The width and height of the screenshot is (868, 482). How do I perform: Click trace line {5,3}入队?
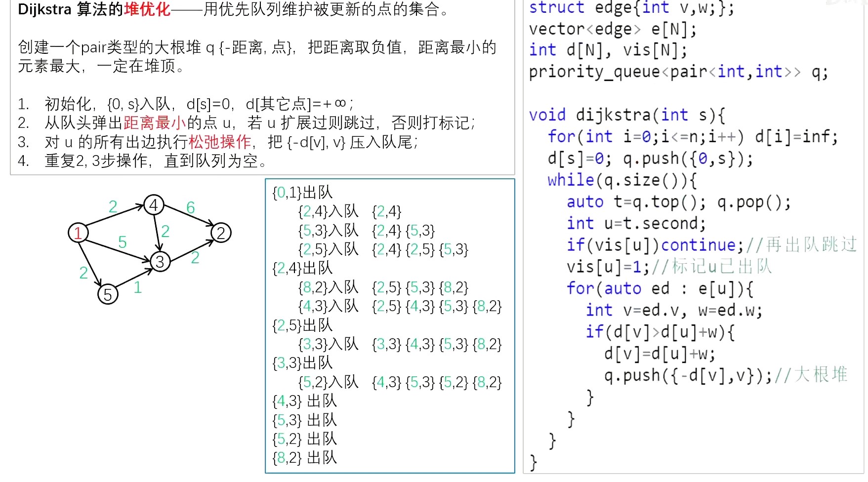[x=329, y=230]
